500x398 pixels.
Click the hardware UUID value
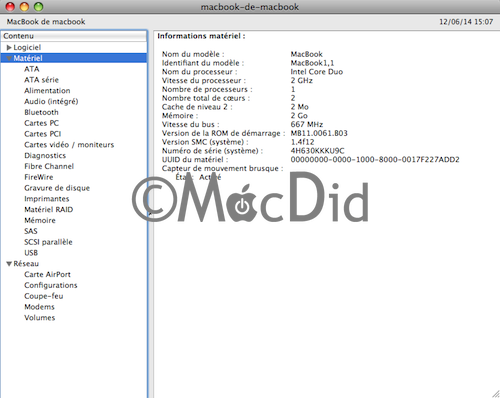tap(375, 160)
